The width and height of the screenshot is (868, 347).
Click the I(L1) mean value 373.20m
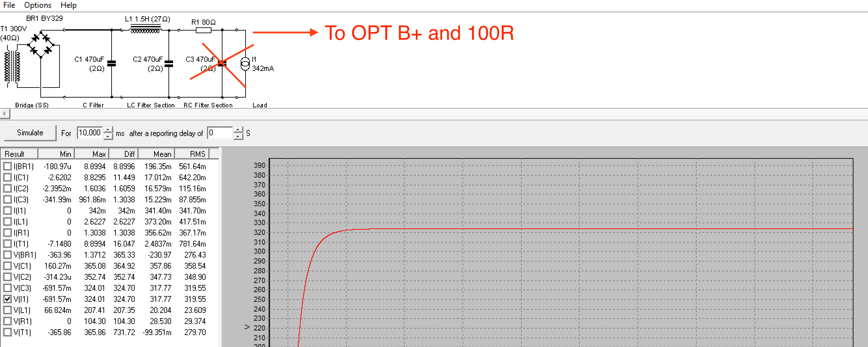[x=158, y=222]
